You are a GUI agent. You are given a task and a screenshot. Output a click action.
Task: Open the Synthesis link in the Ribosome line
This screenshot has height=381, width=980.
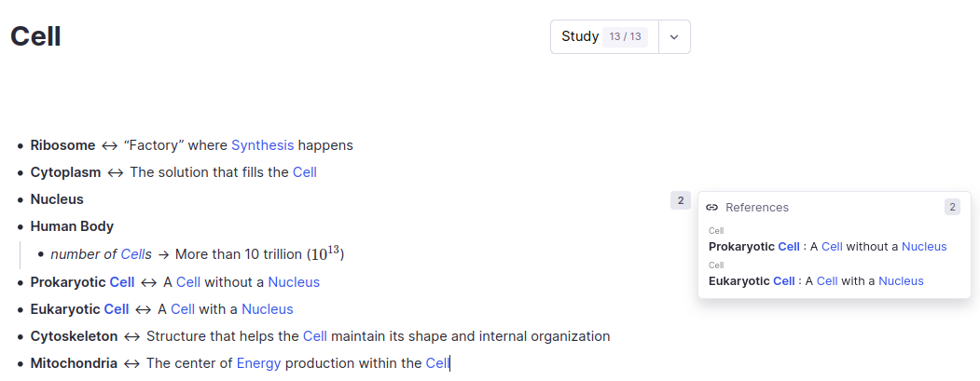262,145
